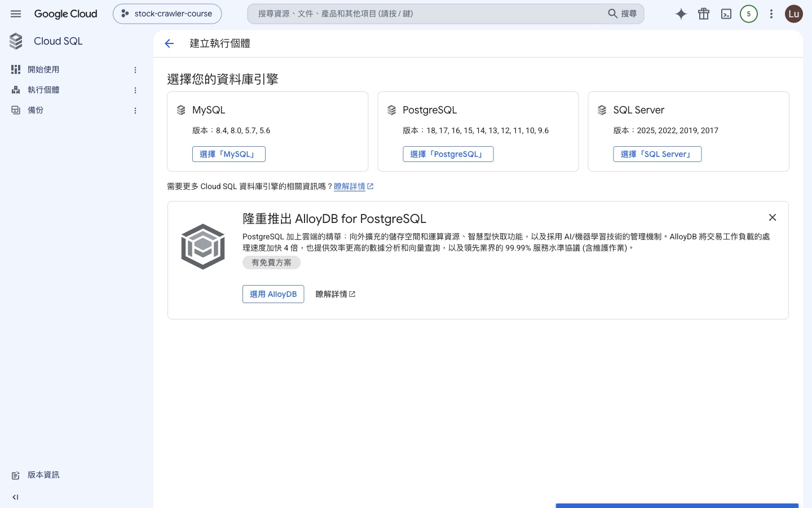Activate Cloud Shell terminal icon
Viewport: 812px width, 508px height.
point(726,14)
